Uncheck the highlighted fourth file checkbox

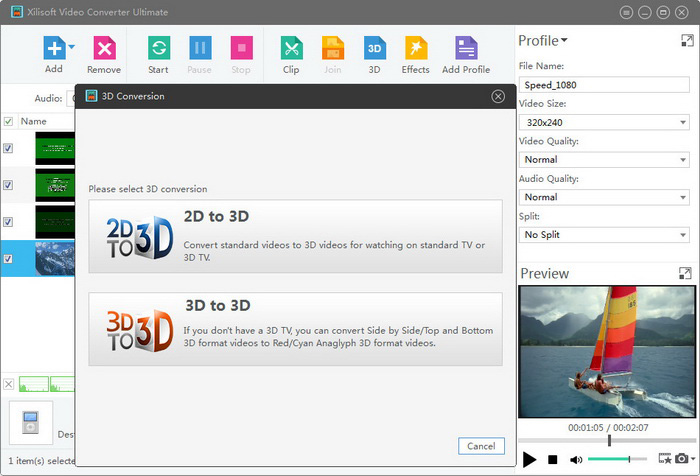tap(8, 259)
